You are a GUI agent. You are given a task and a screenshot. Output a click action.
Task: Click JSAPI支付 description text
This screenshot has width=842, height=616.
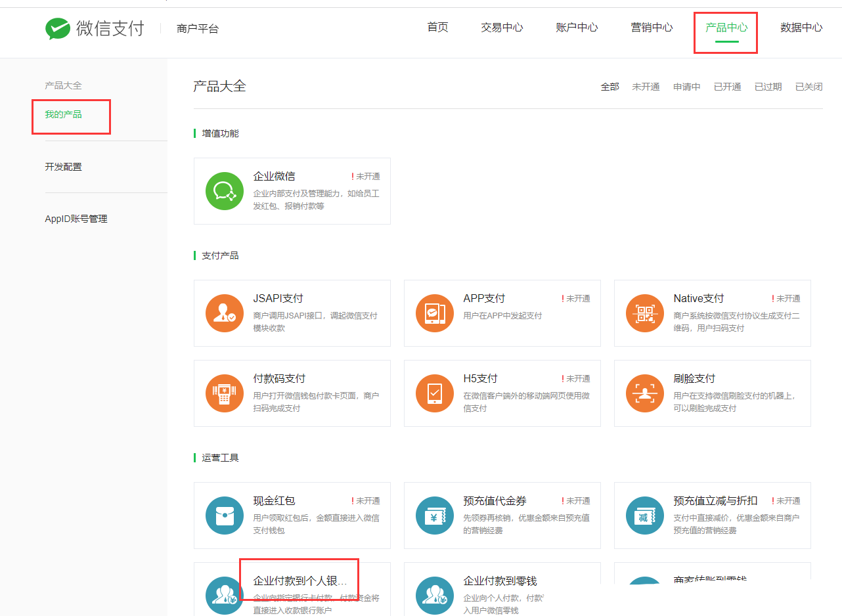pyautogui.click(x=316, y=322)
